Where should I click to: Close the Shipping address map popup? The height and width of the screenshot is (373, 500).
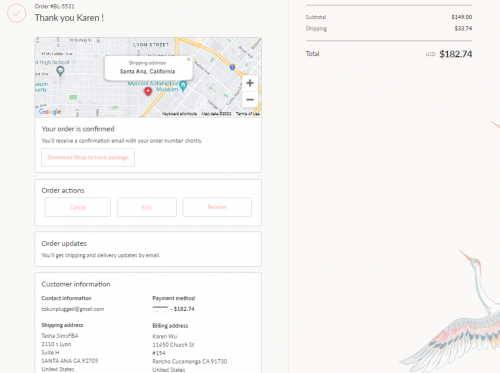188,59
